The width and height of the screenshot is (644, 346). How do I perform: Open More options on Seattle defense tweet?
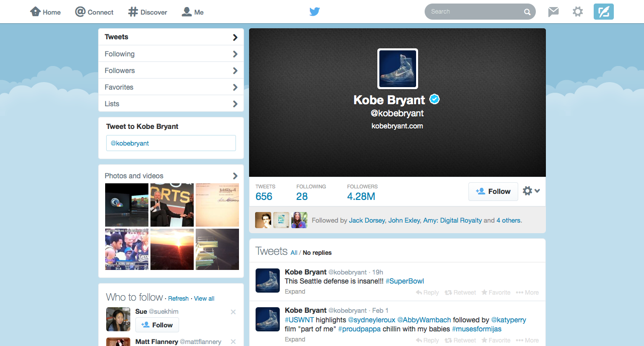point(527,293)
